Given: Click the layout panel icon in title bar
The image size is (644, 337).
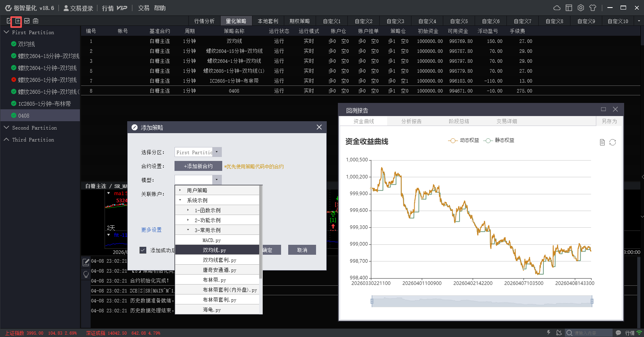Looking at the screenshot, I should (569, 8).
